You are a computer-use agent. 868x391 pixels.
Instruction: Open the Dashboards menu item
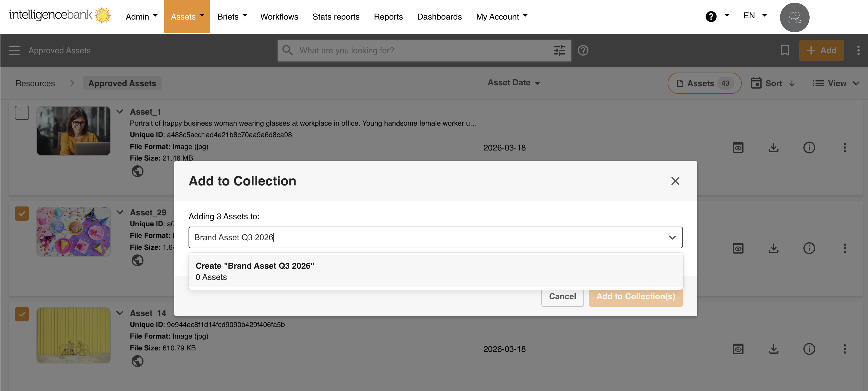(439, 17)
